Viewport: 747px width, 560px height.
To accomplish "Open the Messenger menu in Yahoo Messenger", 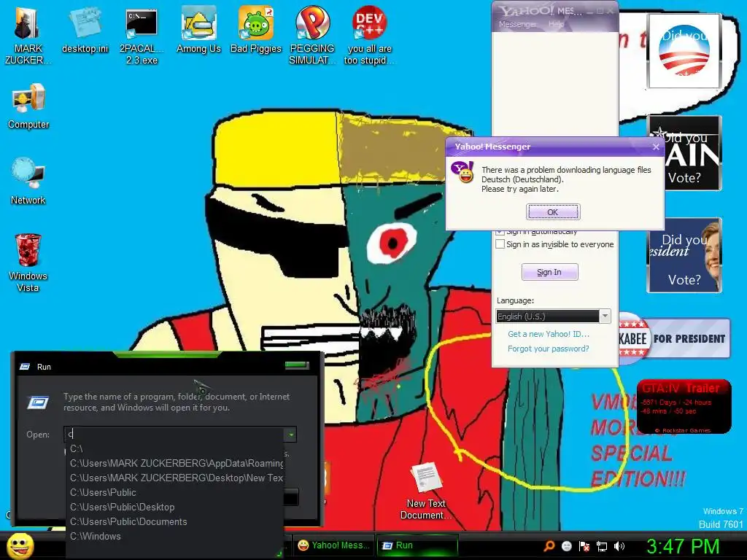I will [x=517, y=24].
